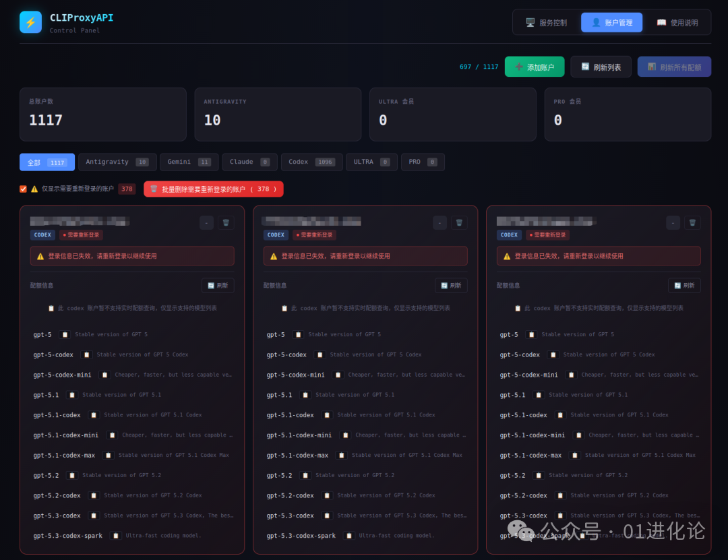Copy gpt-5.2-codex name in left card
Viewport: 728px width, 560px height.
tap(94, 496)
